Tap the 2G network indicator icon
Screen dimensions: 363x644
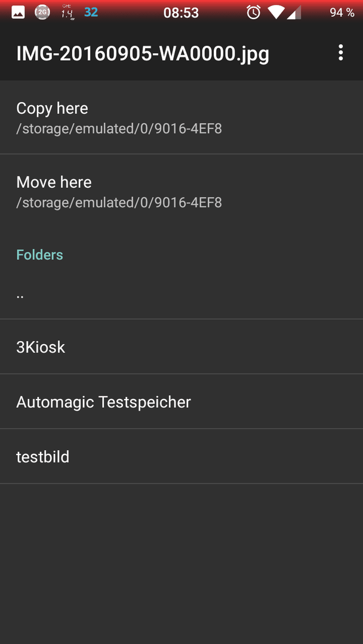pos(42,13)
